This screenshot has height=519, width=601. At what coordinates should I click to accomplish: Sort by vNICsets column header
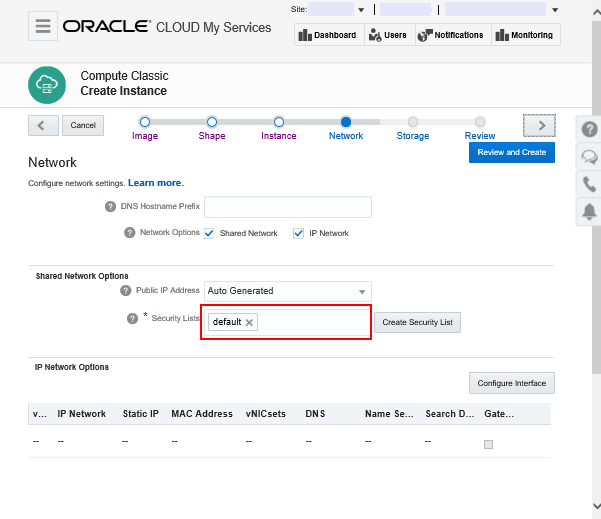pyautogui.click(x=266, y=414)
